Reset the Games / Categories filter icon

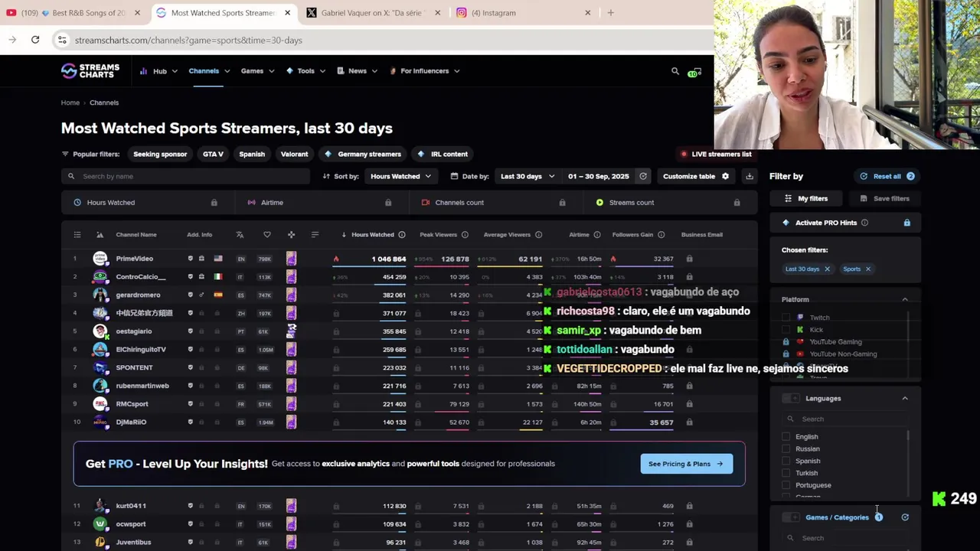905,517
